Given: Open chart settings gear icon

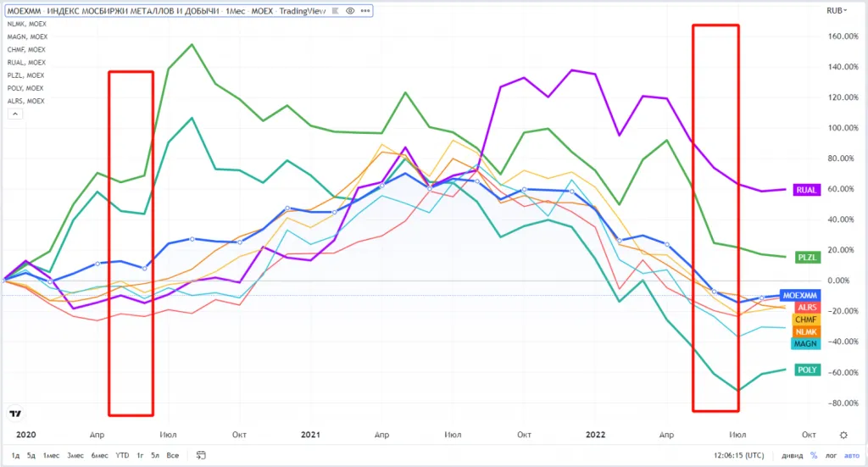Looking at the screenshot, I should coord(843,435).
